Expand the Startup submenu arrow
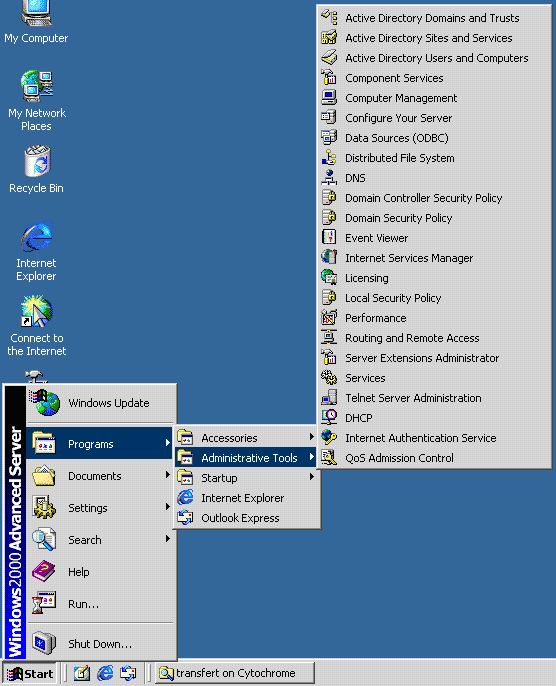The width and height of the screenshot is (556, 686). pos(311,477)
